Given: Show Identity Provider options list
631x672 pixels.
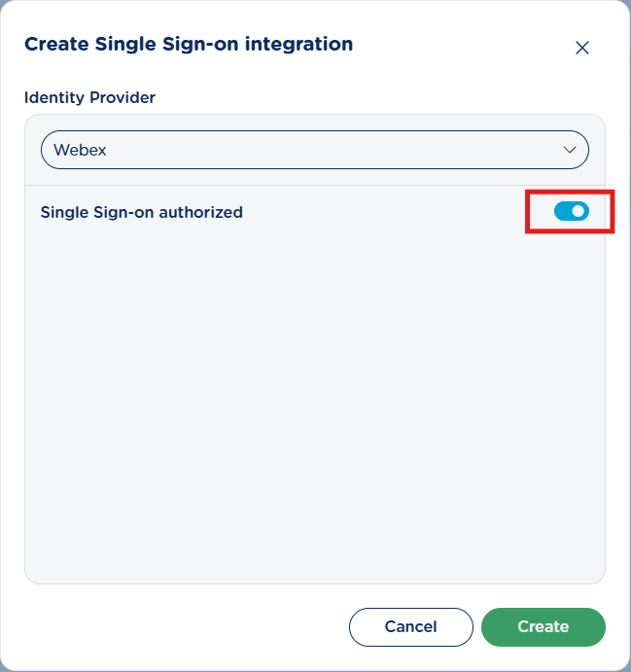Looking at the screenshot, I should (x=314, y=150).
